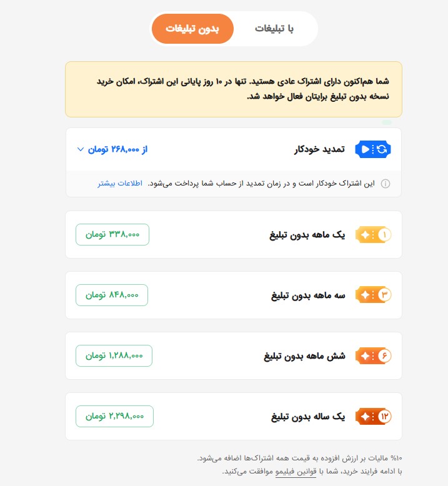Viewport: 448px width, 486px height.
Task: Click the six-month ad-free plan badge icon
Action: point(373,355)
